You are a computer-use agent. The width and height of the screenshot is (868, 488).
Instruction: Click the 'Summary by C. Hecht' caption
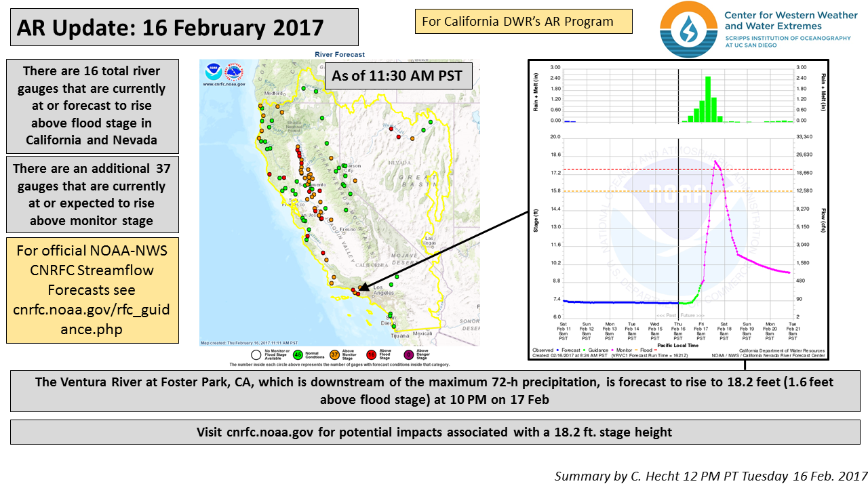coord(711,476)
